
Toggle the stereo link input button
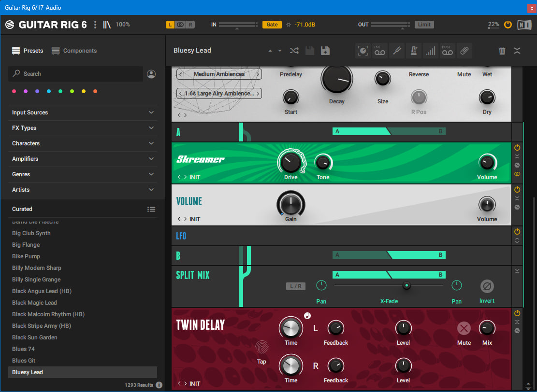click(x=180, y=25)
